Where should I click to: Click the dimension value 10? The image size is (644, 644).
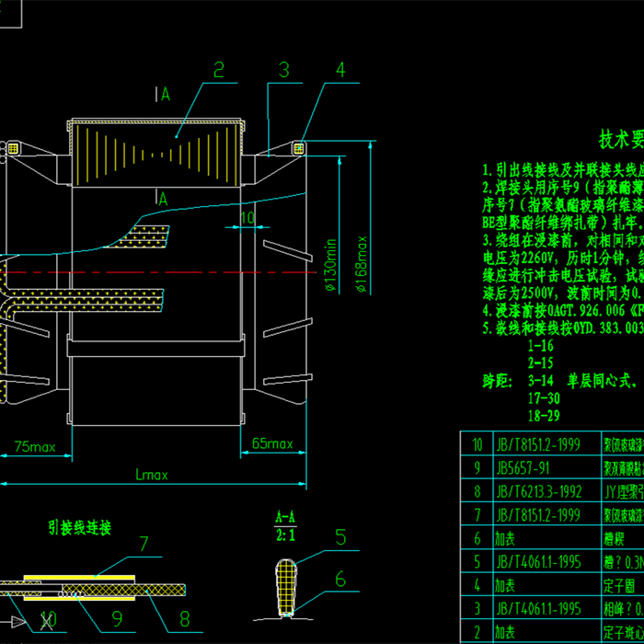click(247, 217)
